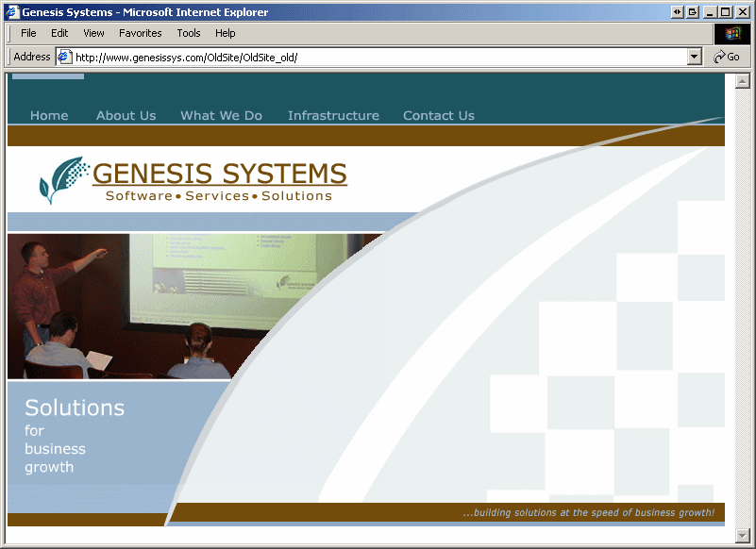
Task: Open the About Us link
Action: [x=126, y=116]
